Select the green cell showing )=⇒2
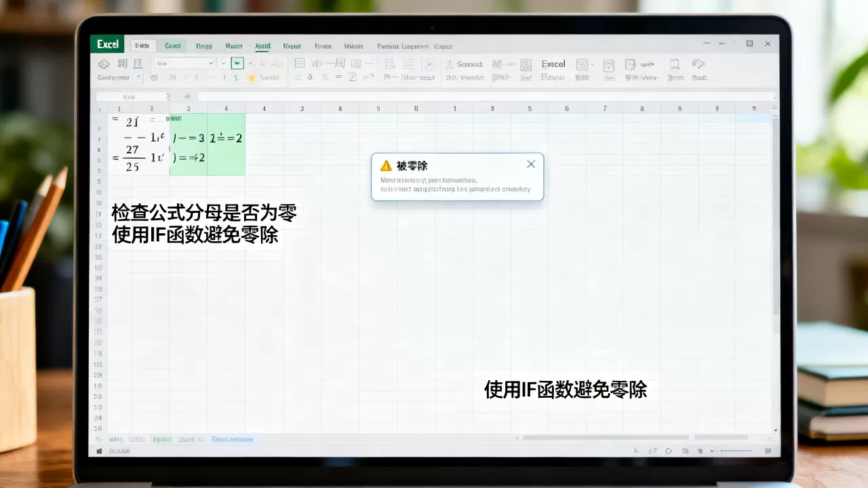 click(x=189, y=158)
